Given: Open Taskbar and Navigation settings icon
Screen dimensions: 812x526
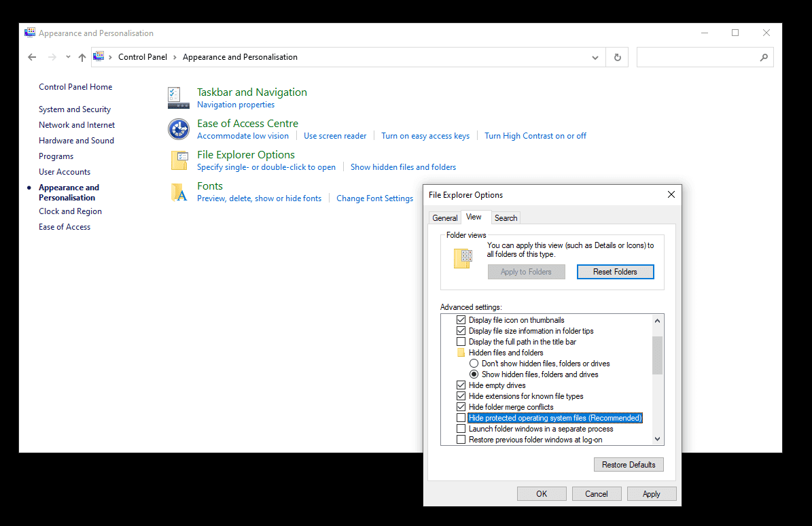Looking at the screenshot, I should pos(178,97).
